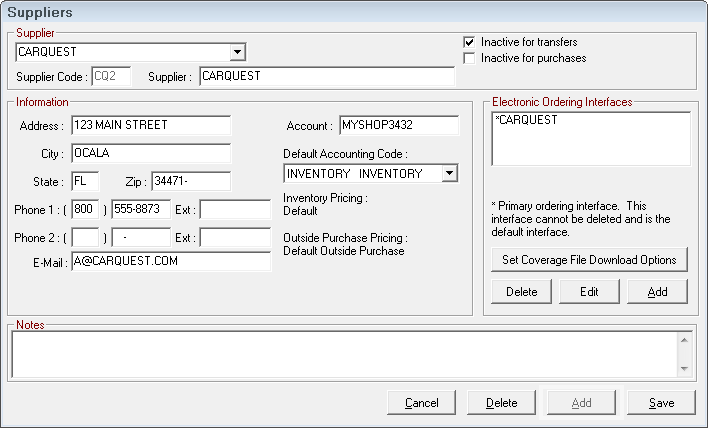
Task: Expand the Default Accounting Code dropdown
Action: (449, 174)
